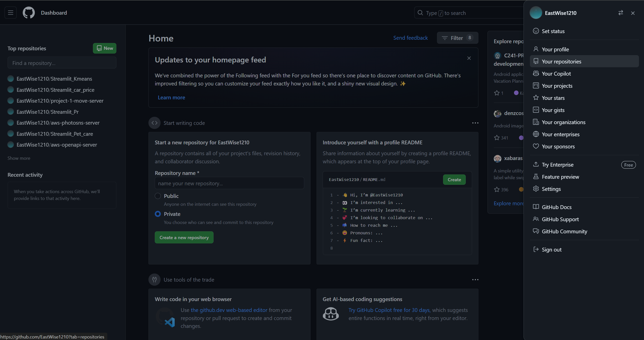The image size is (644, 340).
Task: Open options for Use tools of the trade
Action: pyautogui.click(x=475, y=280)
